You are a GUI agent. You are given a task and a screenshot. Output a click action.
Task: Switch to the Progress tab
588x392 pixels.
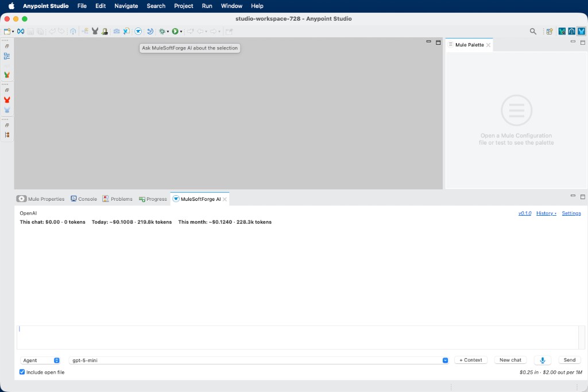(153, 199)
